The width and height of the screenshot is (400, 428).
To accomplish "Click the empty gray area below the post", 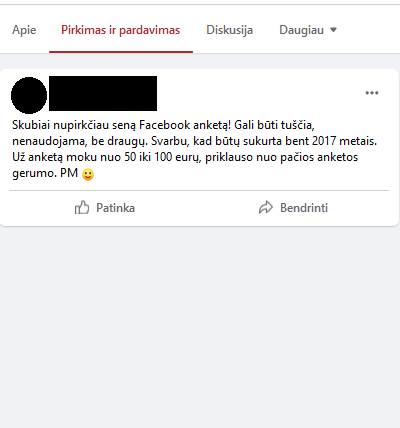I will [x=200, y=327].
